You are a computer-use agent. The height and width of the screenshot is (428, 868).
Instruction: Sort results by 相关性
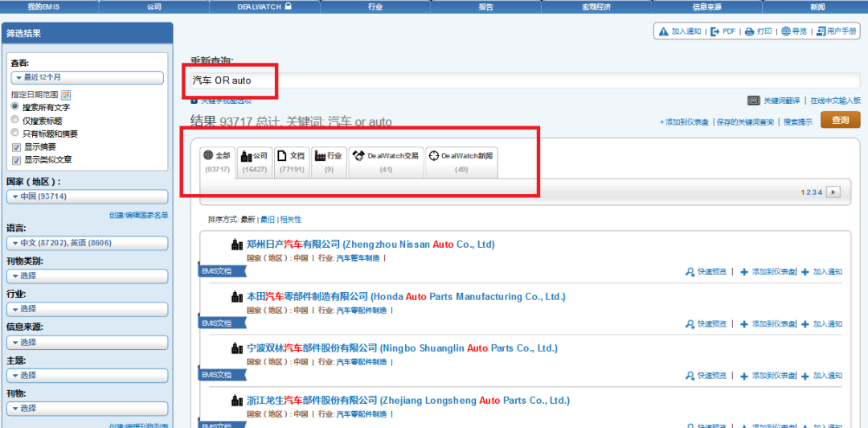coord(291,220)
